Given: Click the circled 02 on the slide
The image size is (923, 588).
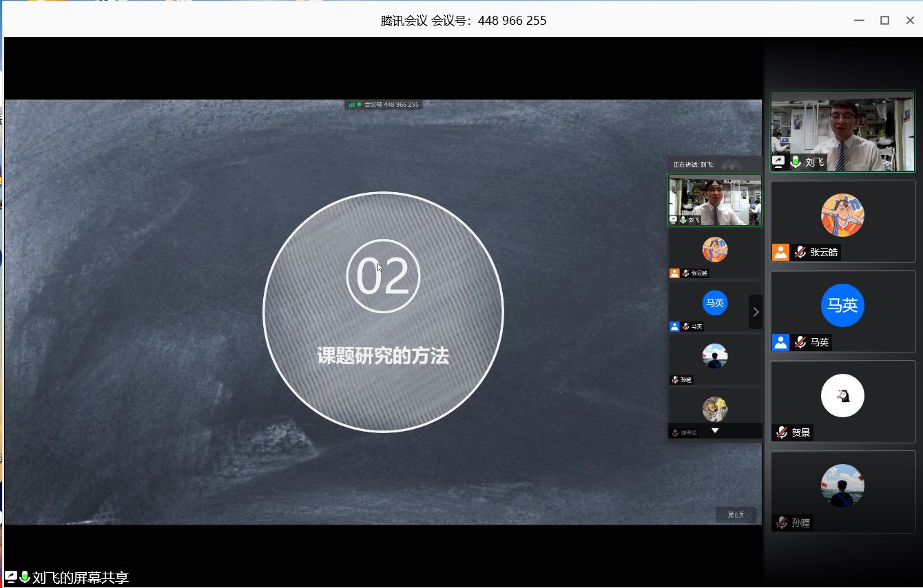Looking at the screenshot, I should (383, 276).
